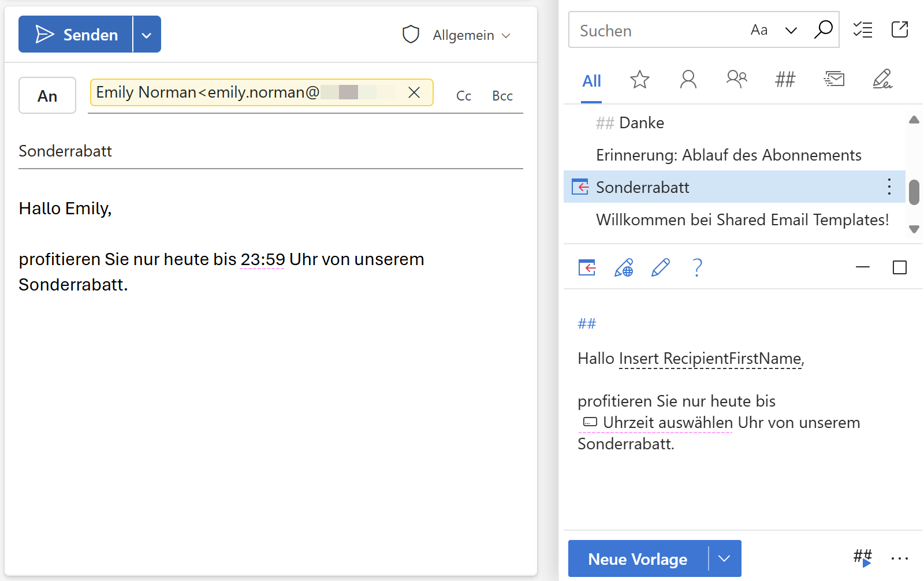The width and height of the screenshot is (924, 581).
Task: Open the team templates people tab
Action: coord(736,79)
